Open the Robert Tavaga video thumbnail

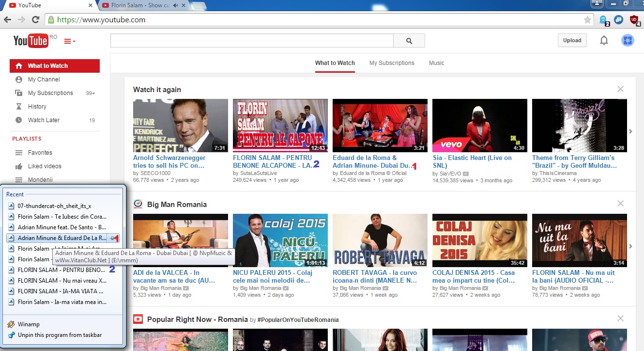[x=380, y=240]
